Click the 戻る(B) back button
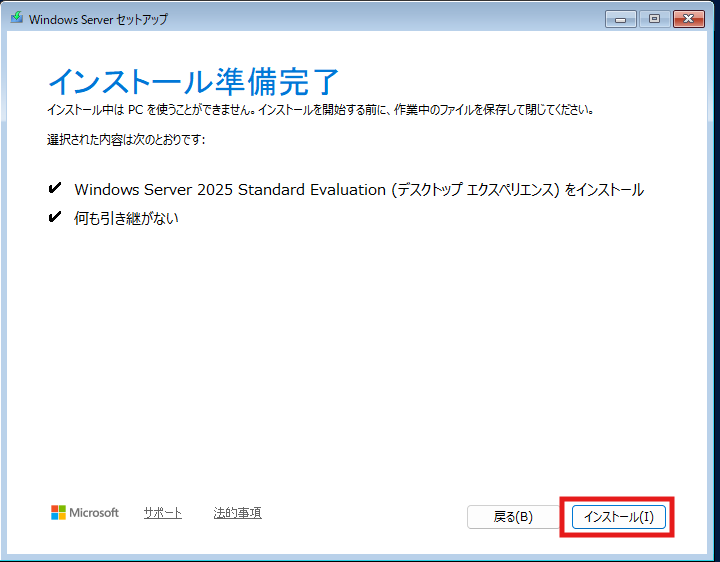Screen dimensions: 720x562 pyautogui.click(x=513, y=517)
